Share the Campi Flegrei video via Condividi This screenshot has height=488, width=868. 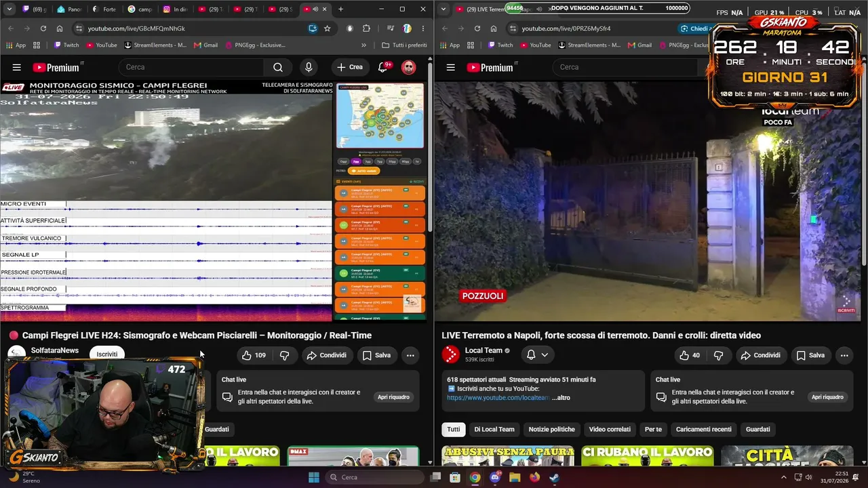[326, 355]
